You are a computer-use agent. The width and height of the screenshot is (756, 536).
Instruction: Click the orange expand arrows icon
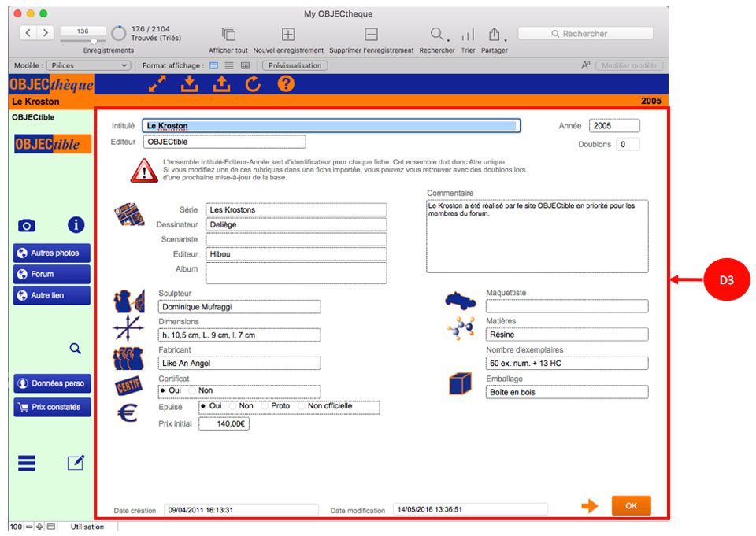(x=157, y=84)
